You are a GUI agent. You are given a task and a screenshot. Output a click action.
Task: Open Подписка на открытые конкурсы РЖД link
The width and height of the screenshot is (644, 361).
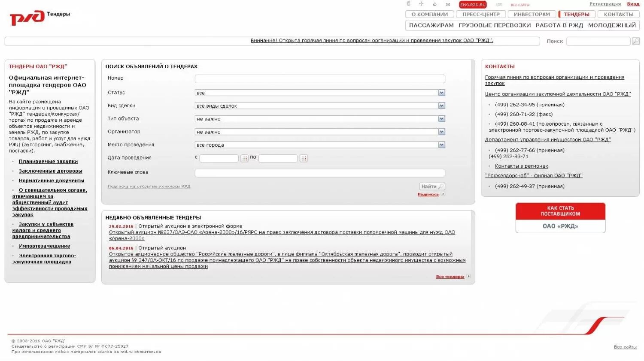pos(149,187)
